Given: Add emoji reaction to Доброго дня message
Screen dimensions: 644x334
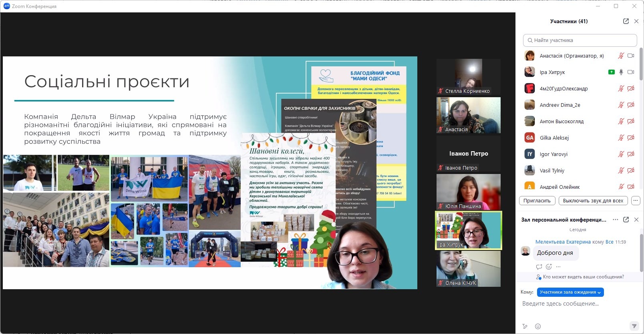Looking at the screenshot, I should [549, 267].
